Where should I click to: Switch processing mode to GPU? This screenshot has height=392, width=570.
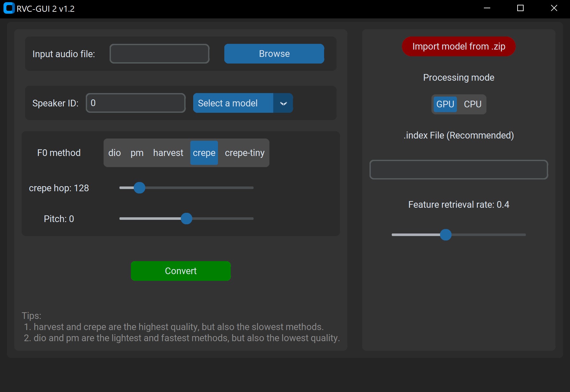coord(445,104)
